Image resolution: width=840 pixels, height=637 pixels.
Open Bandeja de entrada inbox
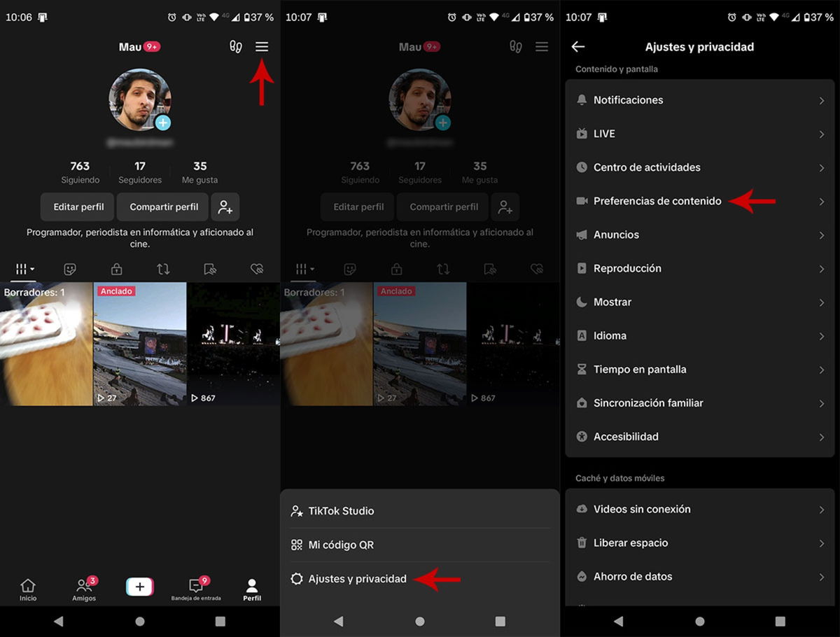point(196,589)
